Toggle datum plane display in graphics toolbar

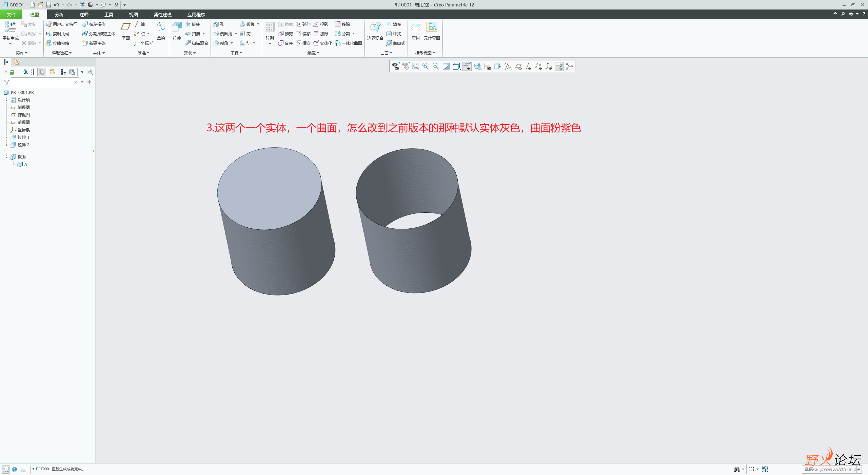pos(518,66)
